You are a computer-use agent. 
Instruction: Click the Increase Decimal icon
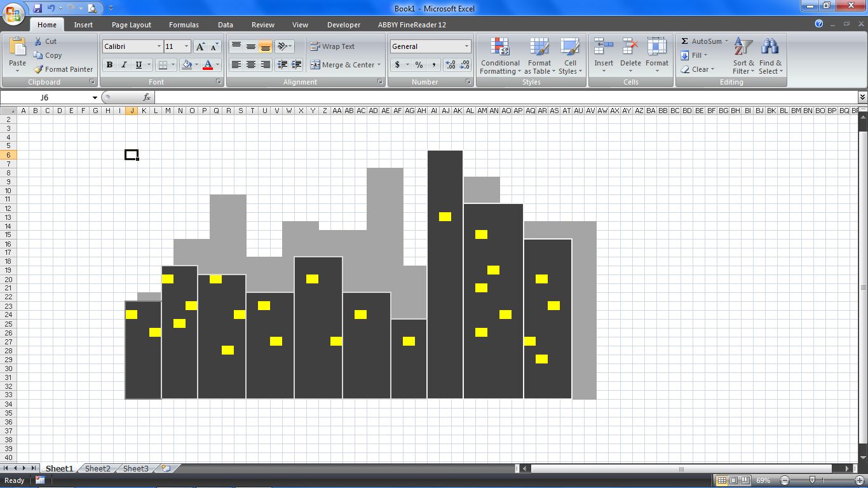451,65
